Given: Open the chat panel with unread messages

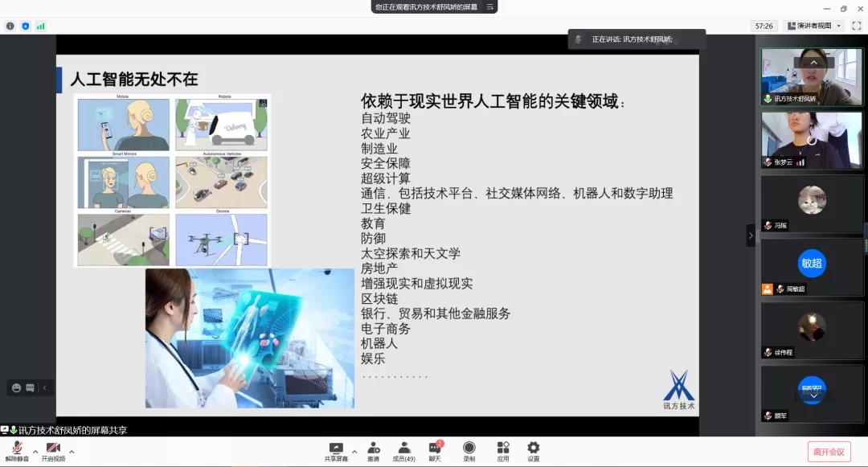Looking at the screenshot, I should pyautogui.click(x=436, y=449).
